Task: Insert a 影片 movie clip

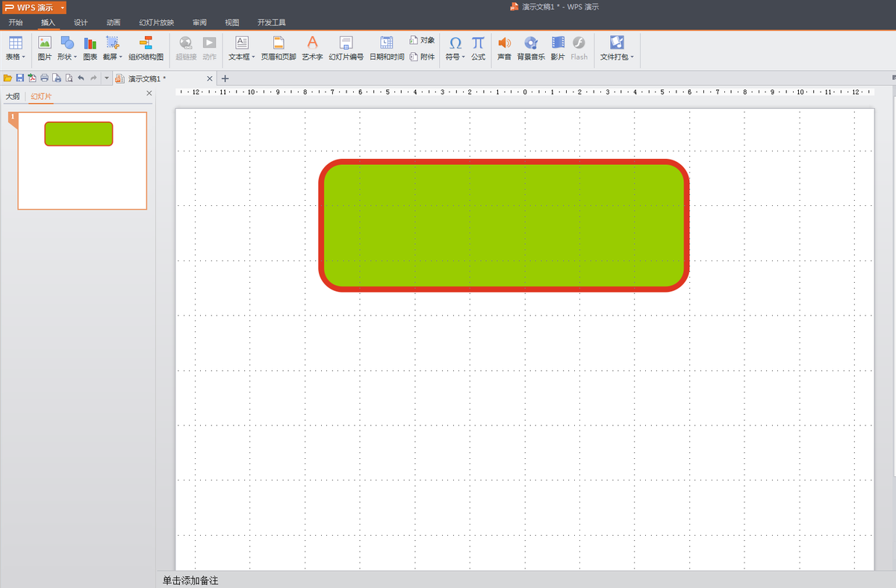Action: point(558,44)
